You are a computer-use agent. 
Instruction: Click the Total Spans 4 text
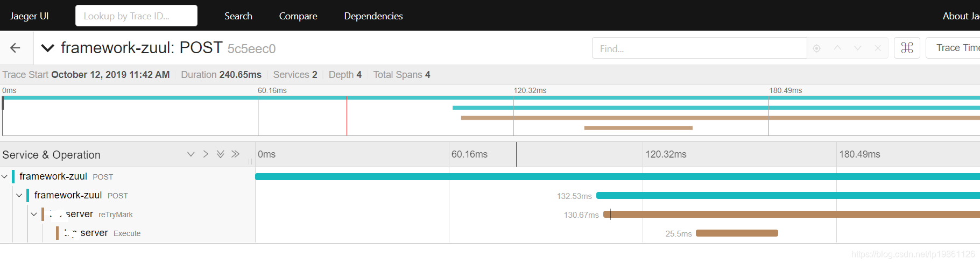(x=401, y=75)
